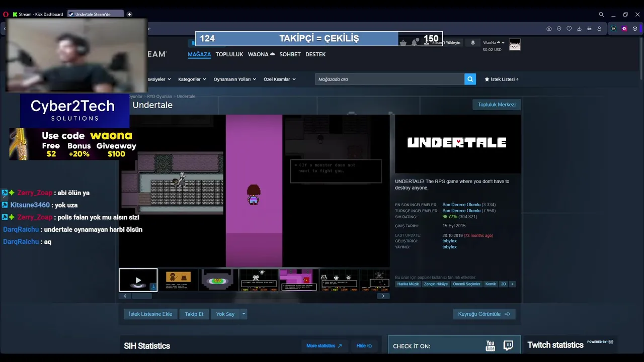Viewport: 644px width, 362px height.
Task: Click the Yok Say button
Action: click(x=225, y=314)
